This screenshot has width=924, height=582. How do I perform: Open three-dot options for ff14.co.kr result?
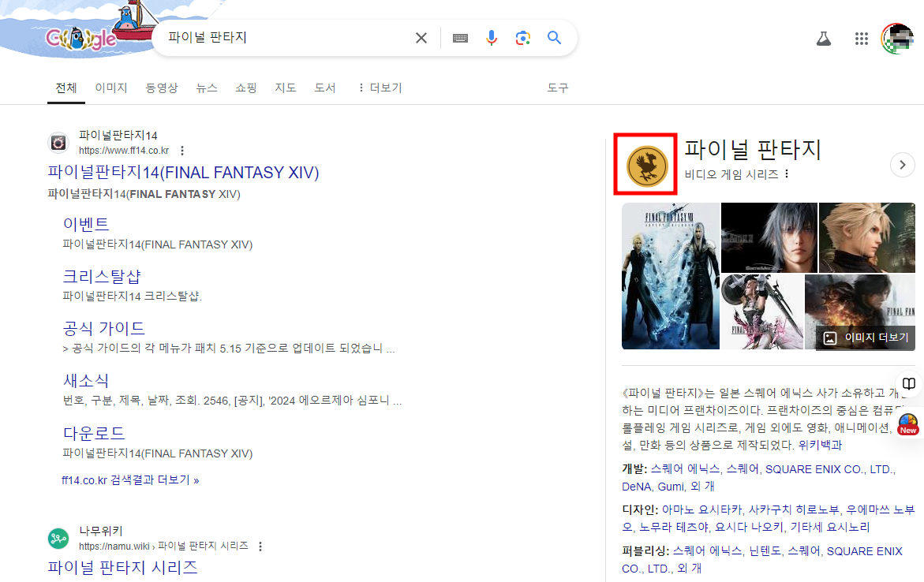tap(182, 151)
